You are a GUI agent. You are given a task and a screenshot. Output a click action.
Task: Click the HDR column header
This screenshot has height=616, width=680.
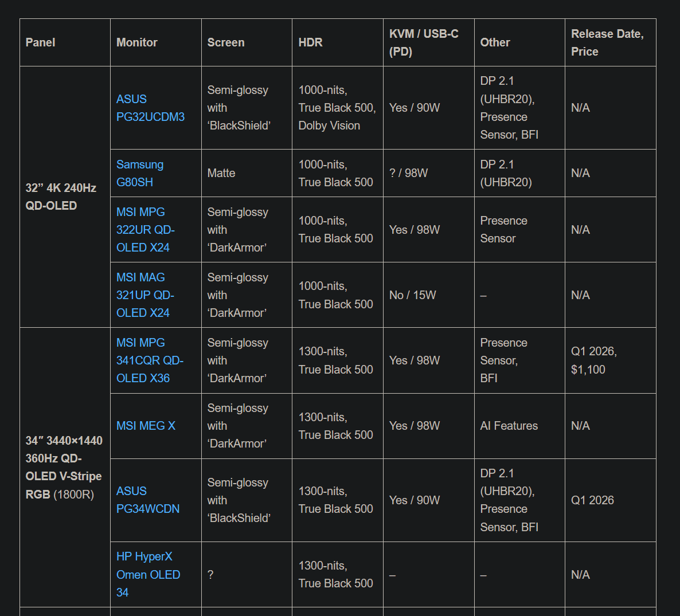point(310,42)
